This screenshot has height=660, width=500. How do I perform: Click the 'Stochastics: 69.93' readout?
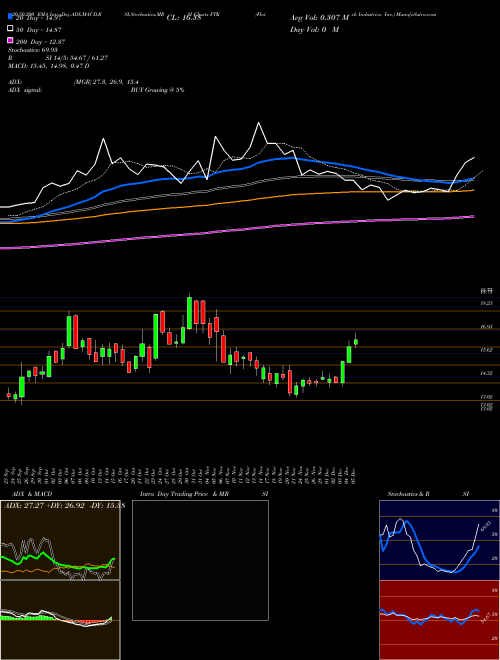32,50
